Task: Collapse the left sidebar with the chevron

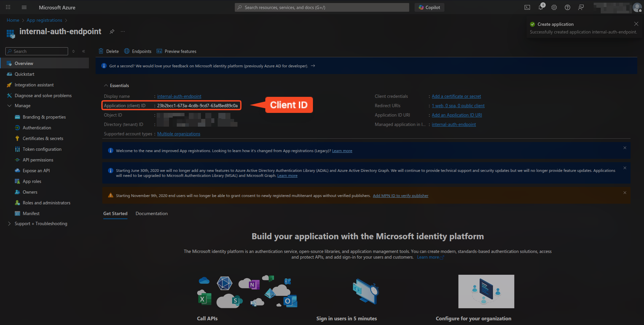Action: pos(84,51)
